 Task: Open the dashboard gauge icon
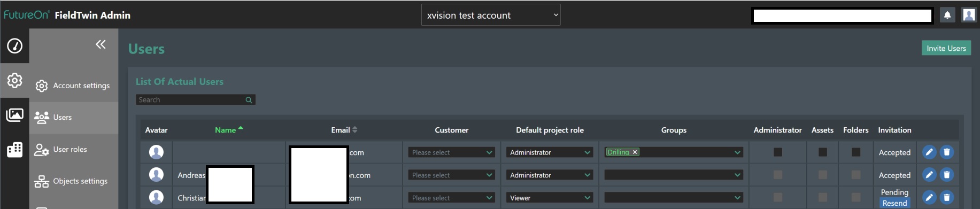click(x=14, y=46)
